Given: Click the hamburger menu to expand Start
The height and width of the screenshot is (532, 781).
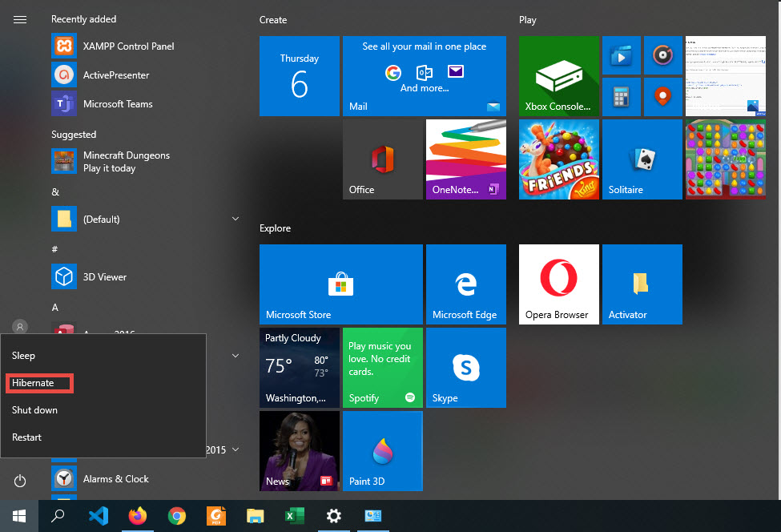Looking at the screenshot, I should [x=20, y=19].
